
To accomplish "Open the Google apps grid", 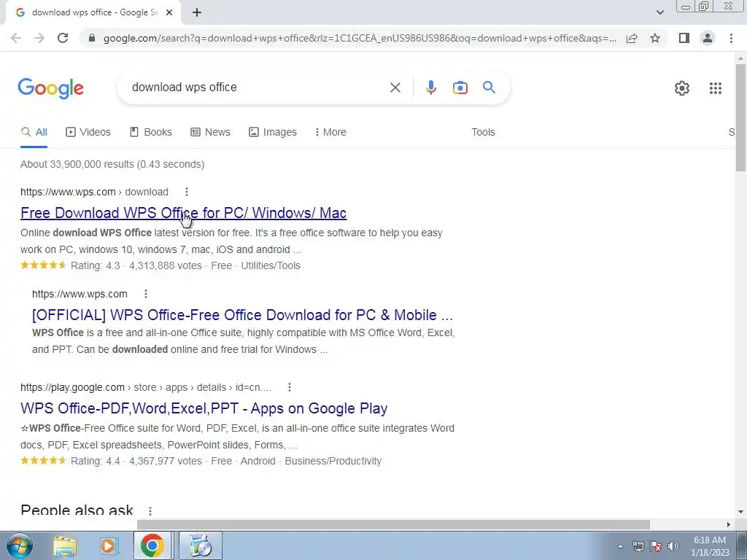I will pyautogui.click(x=715, y=88).
